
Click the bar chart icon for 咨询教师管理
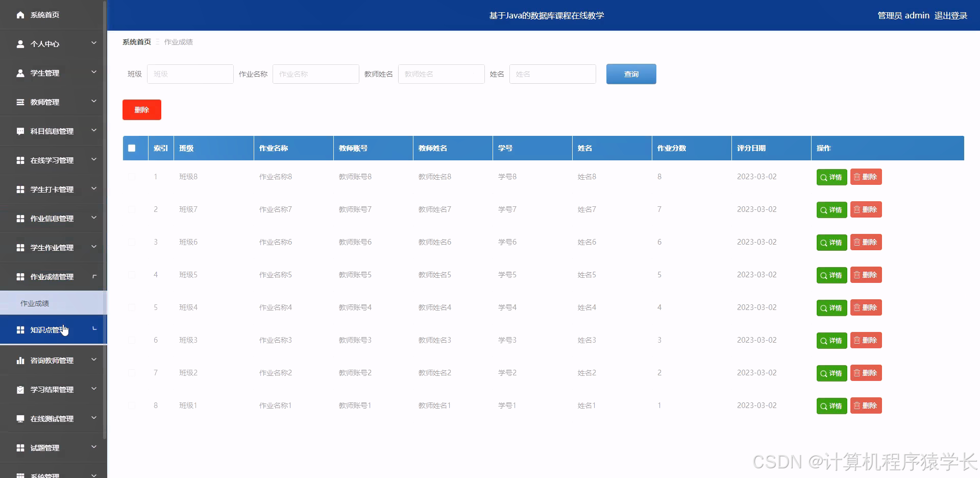(x=20, y=361)
